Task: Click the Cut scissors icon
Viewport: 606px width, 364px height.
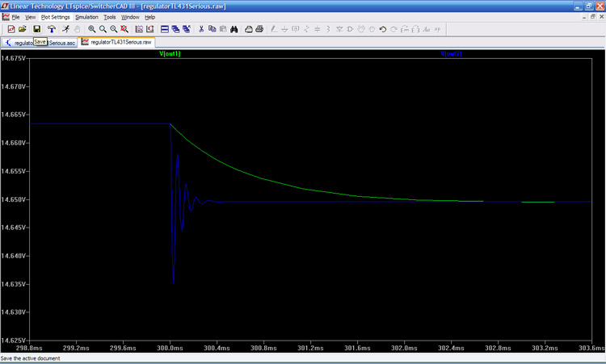Action: 201,29
